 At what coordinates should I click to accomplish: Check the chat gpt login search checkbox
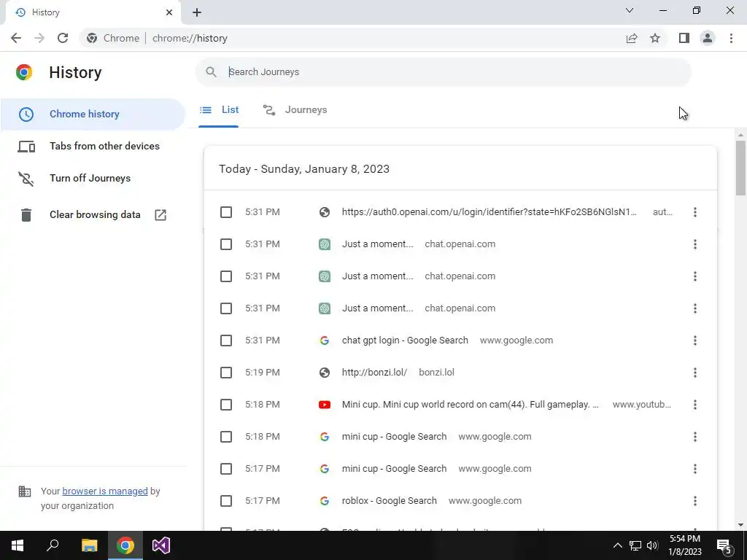click(226, 341)
